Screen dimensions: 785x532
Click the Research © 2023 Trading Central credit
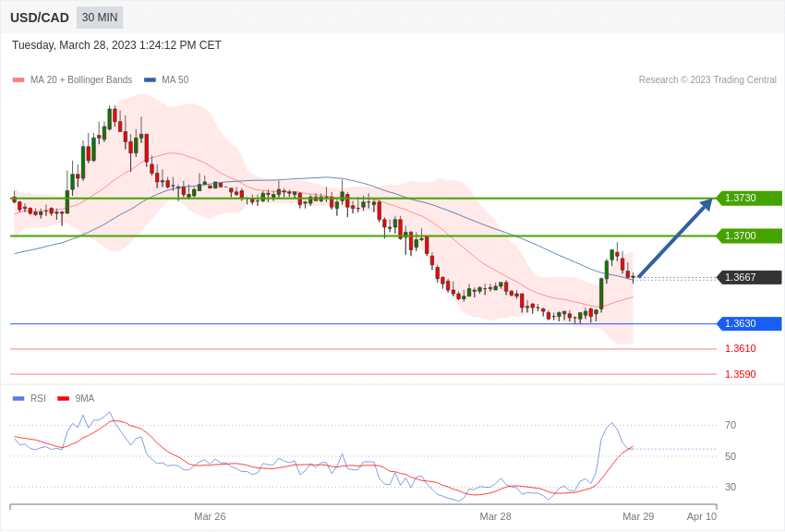(707, 79)
